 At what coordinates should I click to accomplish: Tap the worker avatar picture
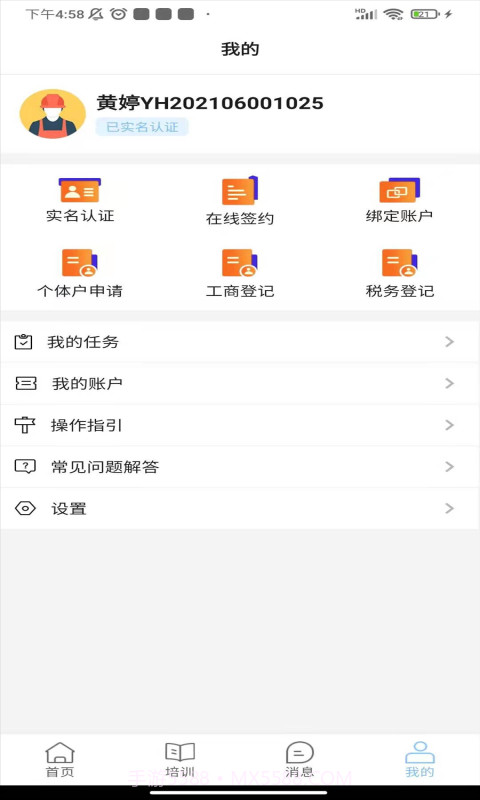point(53,114)
